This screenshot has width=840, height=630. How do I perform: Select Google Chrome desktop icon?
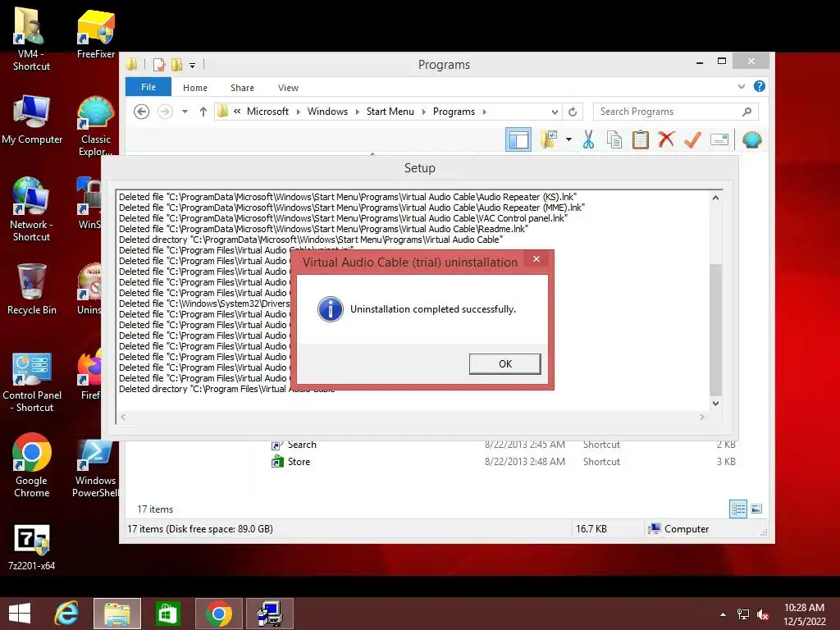click(x=32, y=466)
